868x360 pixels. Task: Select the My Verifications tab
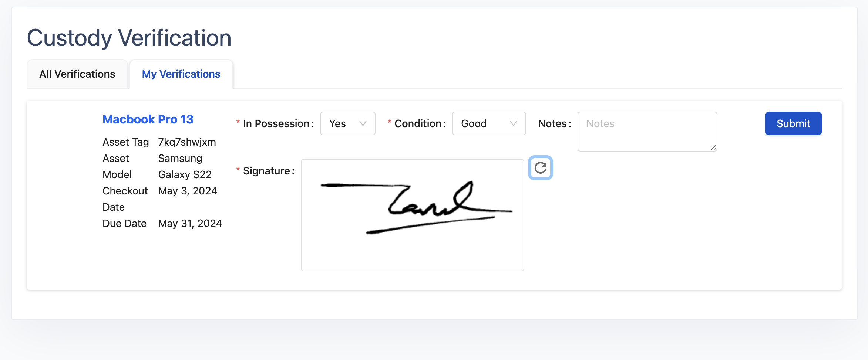click(x=181, y=74)
